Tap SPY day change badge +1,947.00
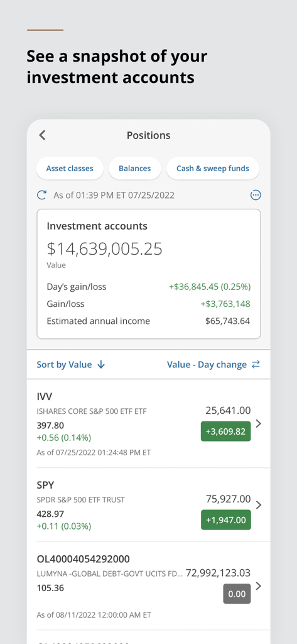This screenshot has width=297, height=644. [x=225, y=520]
